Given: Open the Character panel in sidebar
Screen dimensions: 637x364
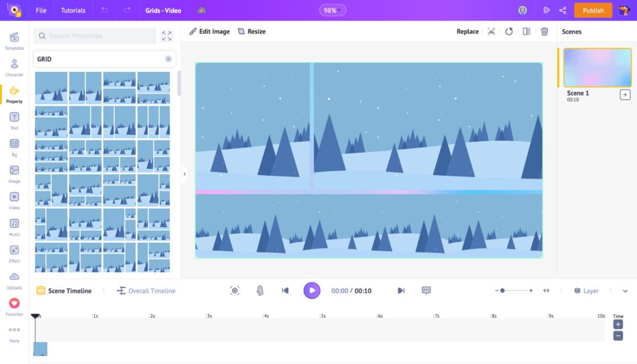Looking at the screenshot, I should point(14,68).
